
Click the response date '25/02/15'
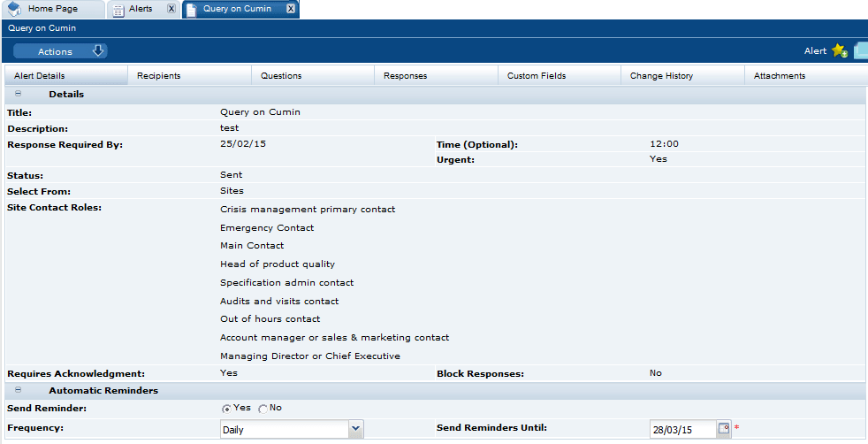[242, 143]
